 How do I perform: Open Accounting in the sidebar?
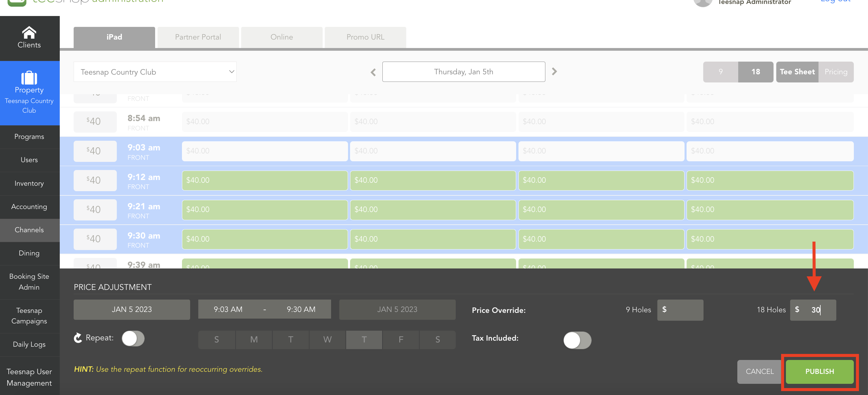coord(29,207)
